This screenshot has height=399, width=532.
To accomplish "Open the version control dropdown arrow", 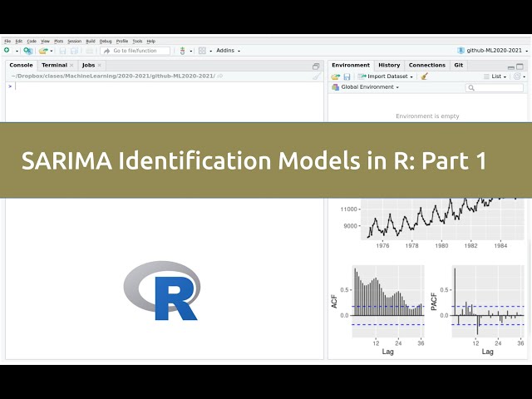I will click(x=190, y=52).
